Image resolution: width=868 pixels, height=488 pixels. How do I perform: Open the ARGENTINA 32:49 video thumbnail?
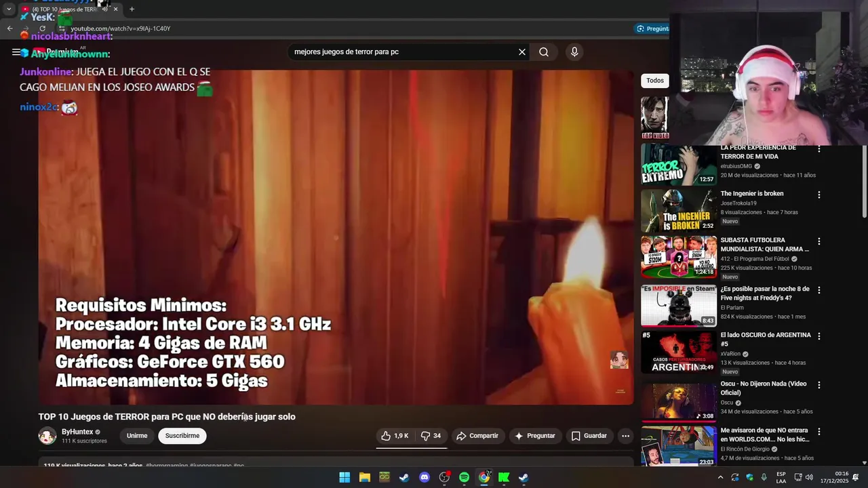pyautogui.click(x=679, y=352)
